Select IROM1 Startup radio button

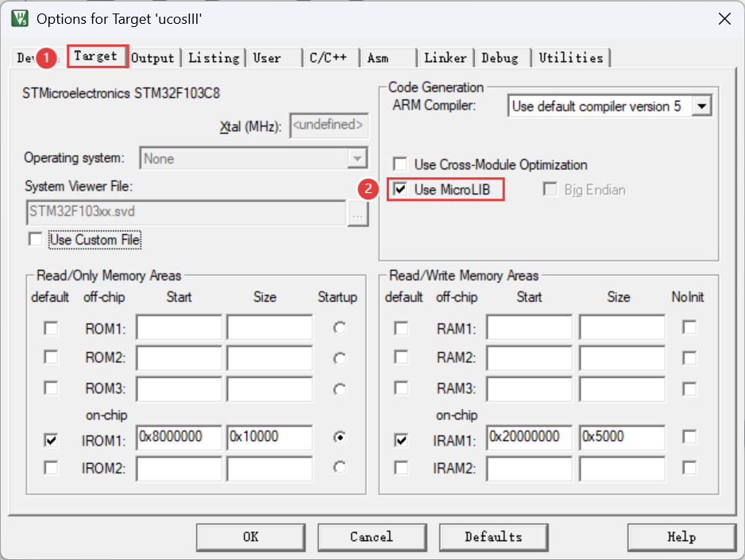(340, 437)
